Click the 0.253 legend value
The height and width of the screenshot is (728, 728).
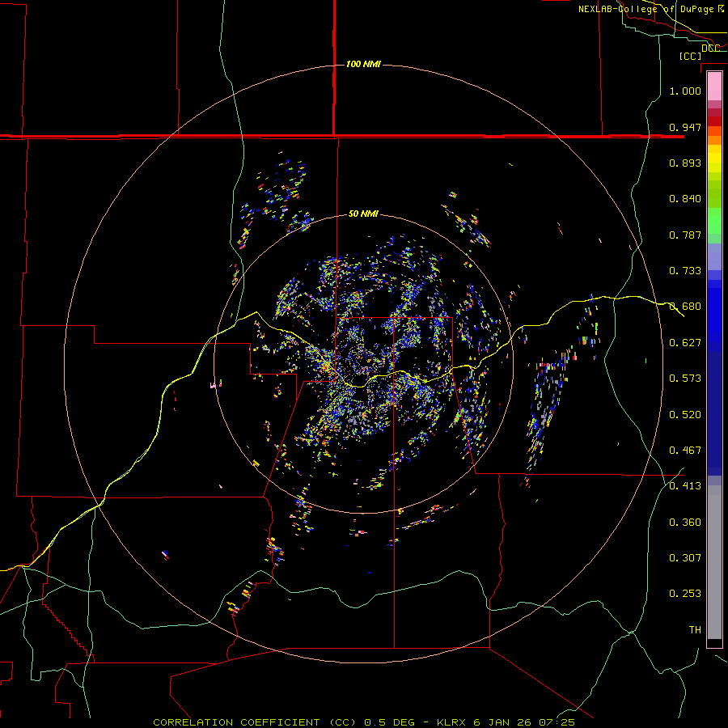(685, 594)
